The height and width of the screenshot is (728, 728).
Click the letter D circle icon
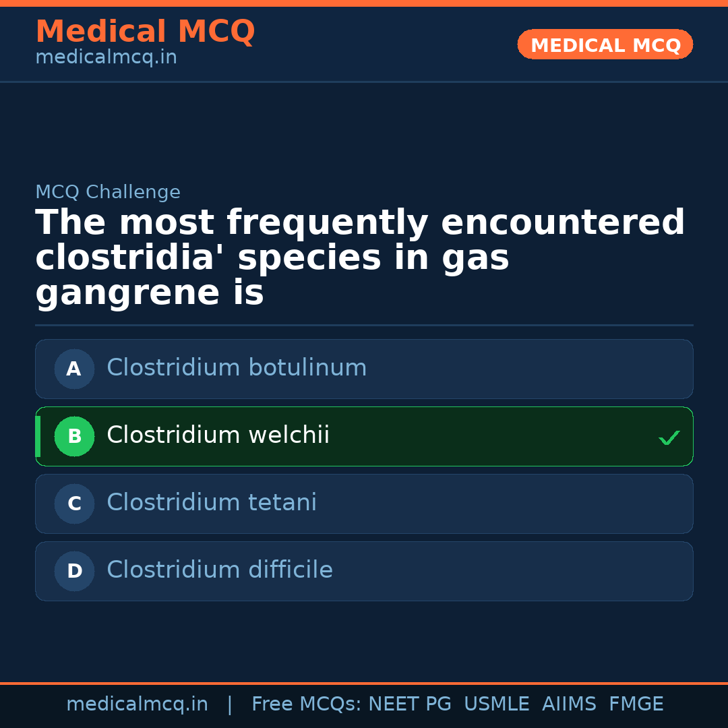coord(74,571)
